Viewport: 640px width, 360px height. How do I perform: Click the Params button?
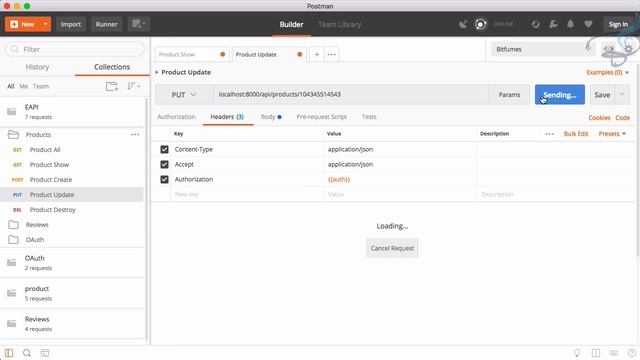(509, 95)
